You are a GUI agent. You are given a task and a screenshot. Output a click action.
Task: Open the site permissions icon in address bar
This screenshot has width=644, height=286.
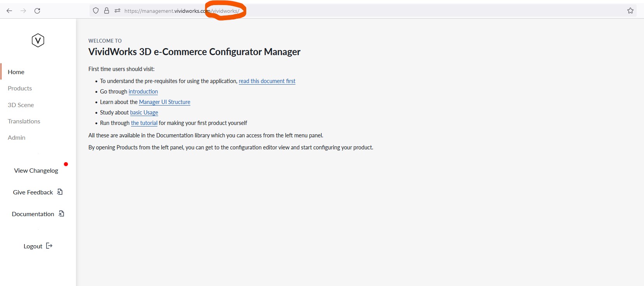[x=117, y=11]
